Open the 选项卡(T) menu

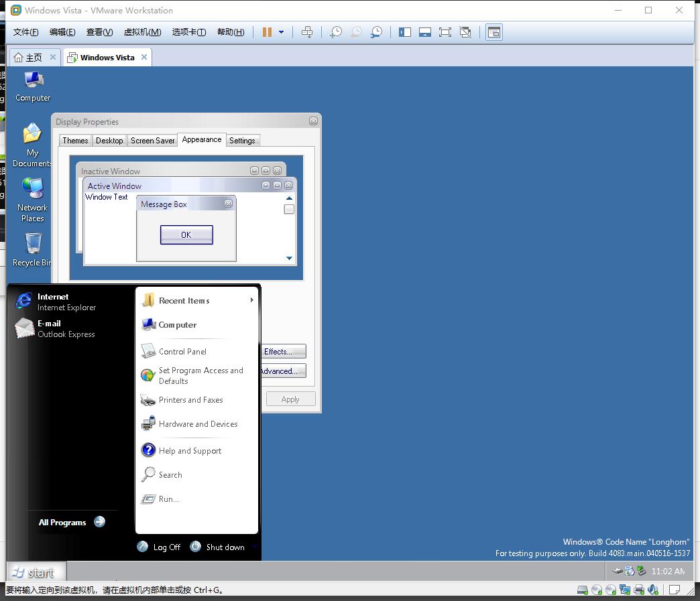pos(189,32)
